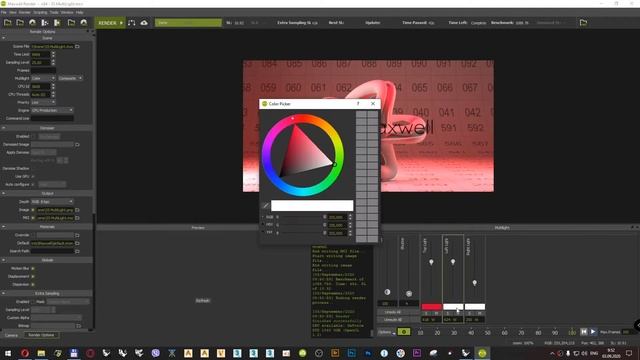Viewport: 640px width, 360px height.
Task: Open the File menu
Action: 4,13
